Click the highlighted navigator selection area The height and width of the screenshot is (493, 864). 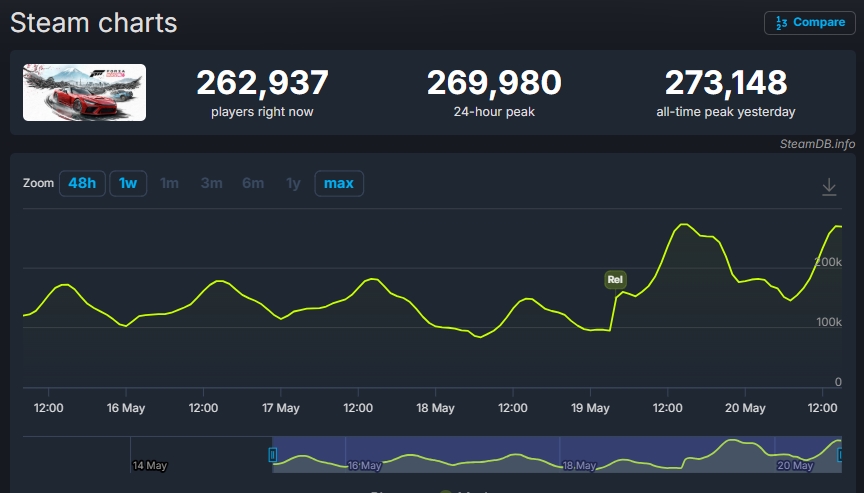(557, 454)
